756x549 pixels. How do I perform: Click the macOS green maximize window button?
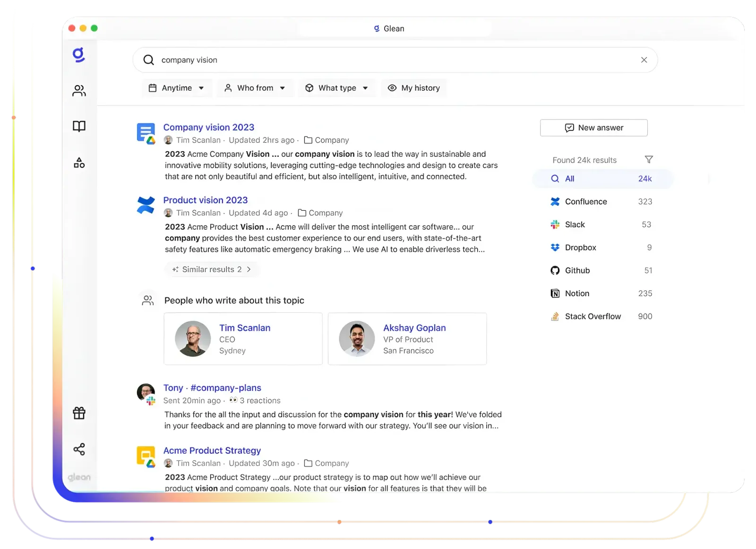(94, 28)
